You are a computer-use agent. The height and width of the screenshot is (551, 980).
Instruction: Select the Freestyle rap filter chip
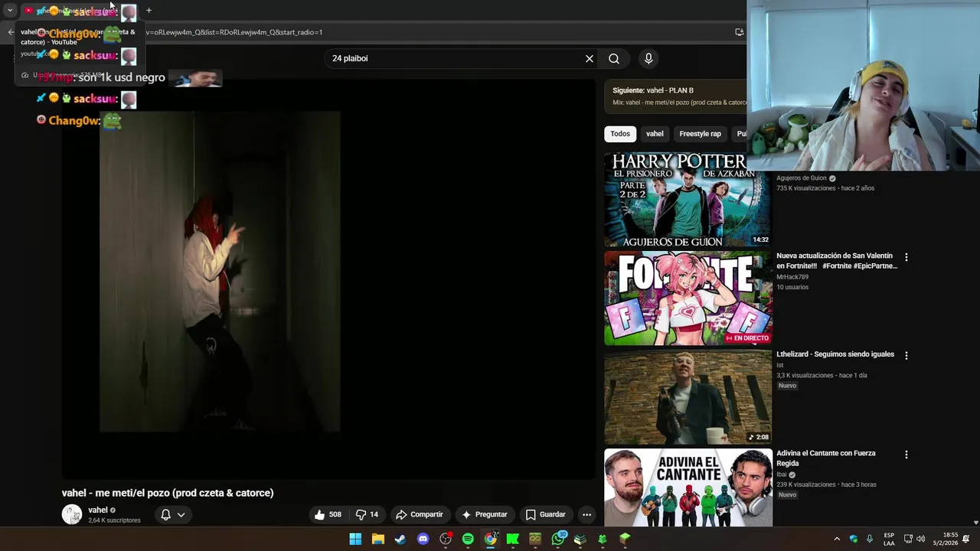pyautogui.click(x=700, y=134)
